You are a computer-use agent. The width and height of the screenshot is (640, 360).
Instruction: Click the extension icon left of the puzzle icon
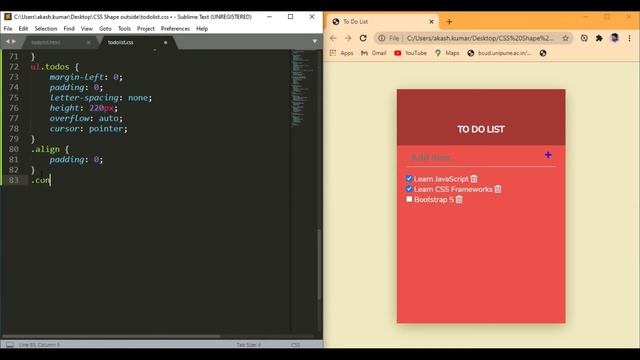(x=584, y=38)
